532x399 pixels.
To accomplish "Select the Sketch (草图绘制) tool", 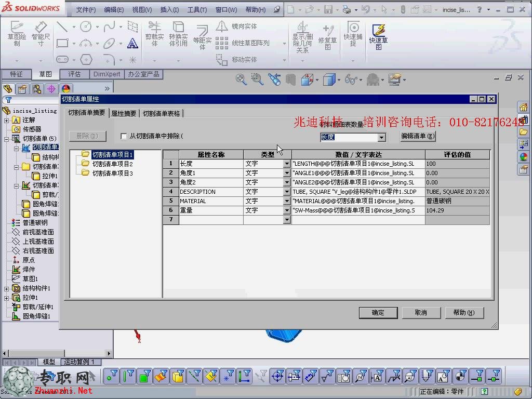I will click(x=17, y=34).
